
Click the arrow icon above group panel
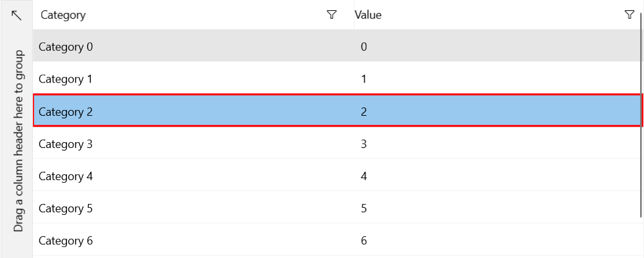click(x=17, y=15)
